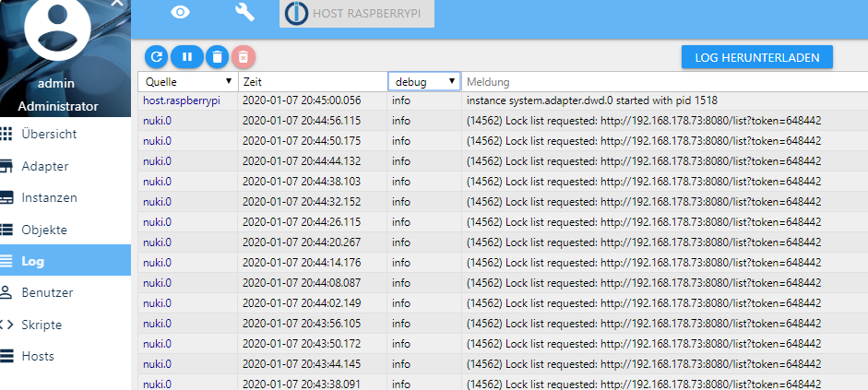This screenshot has height=390, width=868.
Task: Click the Log lines icon
Action: (5, 261)
